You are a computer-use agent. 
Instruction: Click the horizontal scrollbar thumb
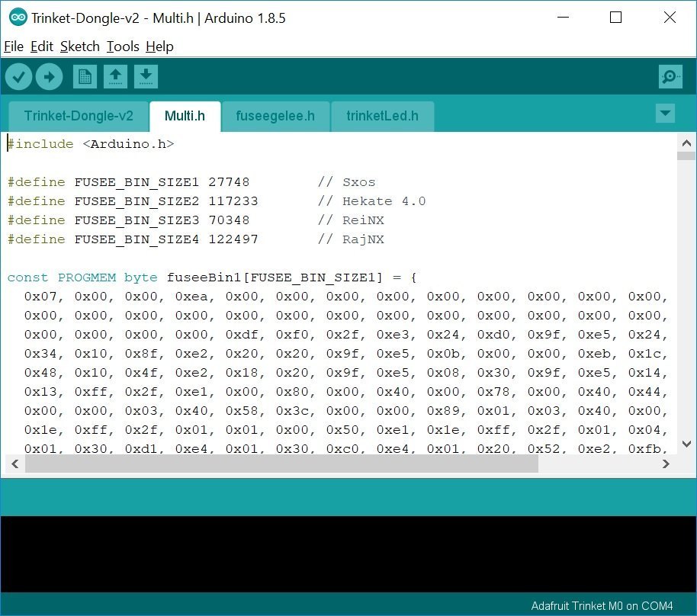point(282,464)
